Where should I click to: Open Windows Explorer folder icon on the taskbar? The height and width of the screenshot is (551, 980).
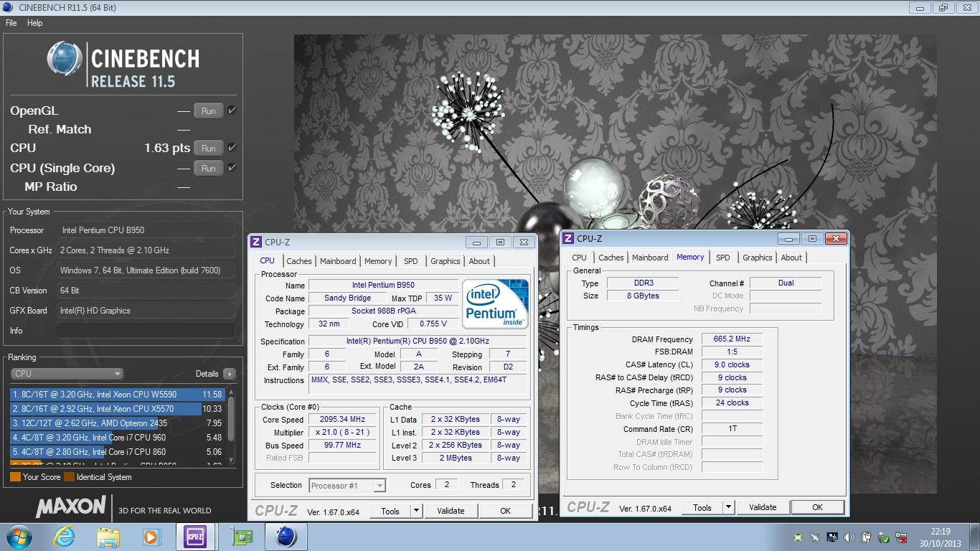pyautogui.click(x=108, y=537)
